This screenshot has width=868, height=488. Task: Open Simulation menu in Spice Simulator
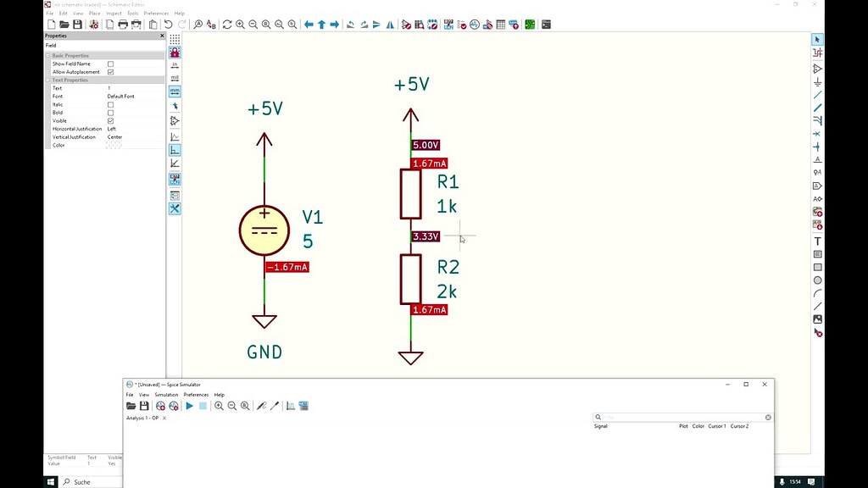pos(166,395)
